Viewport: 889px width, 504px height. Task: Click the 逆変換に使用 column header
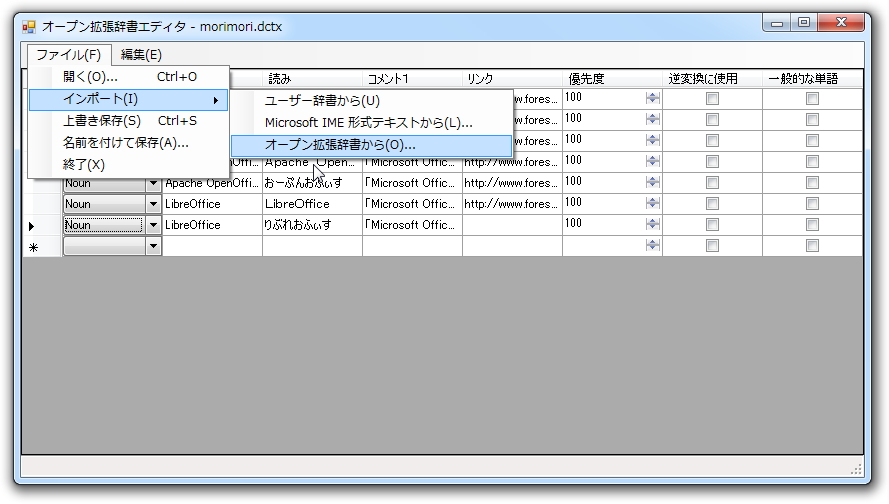tap(712, 79)
